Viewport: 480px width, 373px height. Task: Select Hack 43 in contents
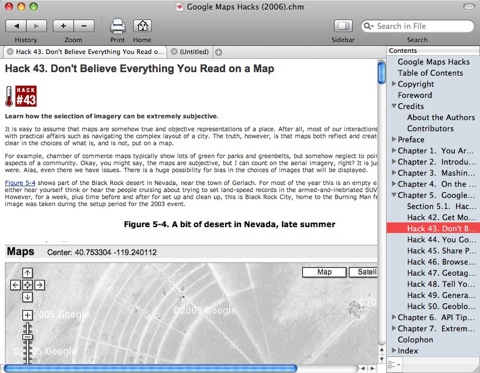(433, 228)
